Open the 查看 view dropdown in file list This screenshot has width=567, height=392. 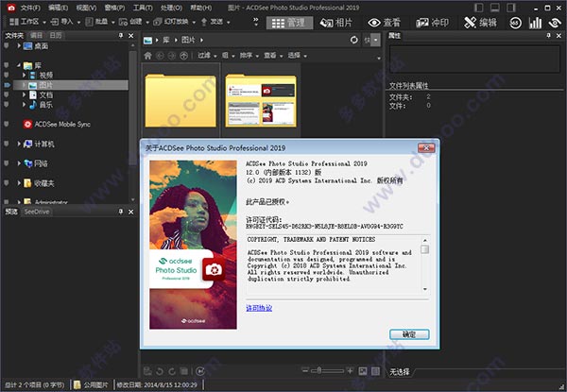pos(273,56)
